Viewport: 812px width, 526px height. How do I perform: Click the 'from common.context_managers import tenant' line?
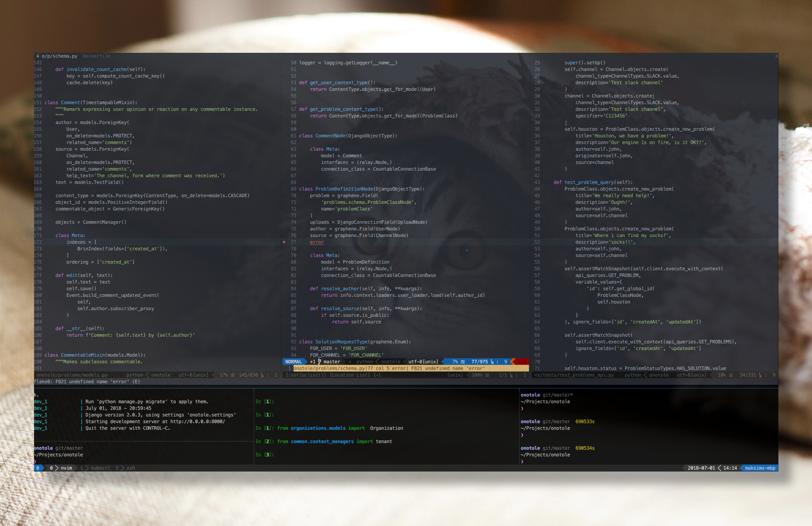click(335, 442)
